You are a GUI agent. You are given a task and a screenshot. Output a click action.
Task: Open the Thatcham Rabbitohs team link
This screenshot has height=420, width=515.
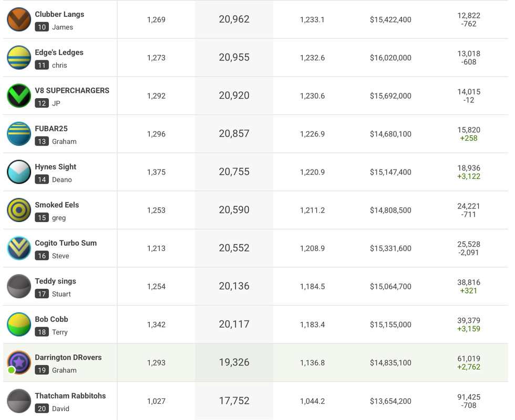click(x=70, y=396)
